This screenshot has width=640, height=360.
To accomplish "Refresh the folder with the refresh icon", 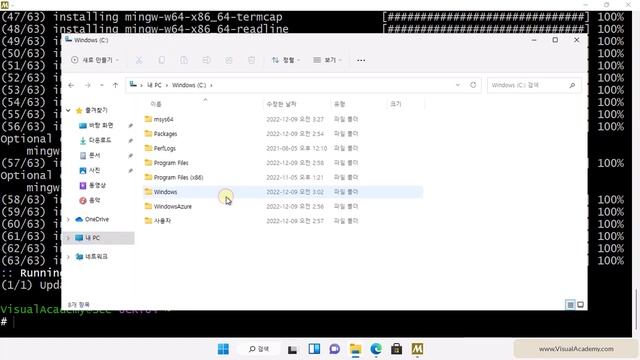I will [x=473, y=85].
